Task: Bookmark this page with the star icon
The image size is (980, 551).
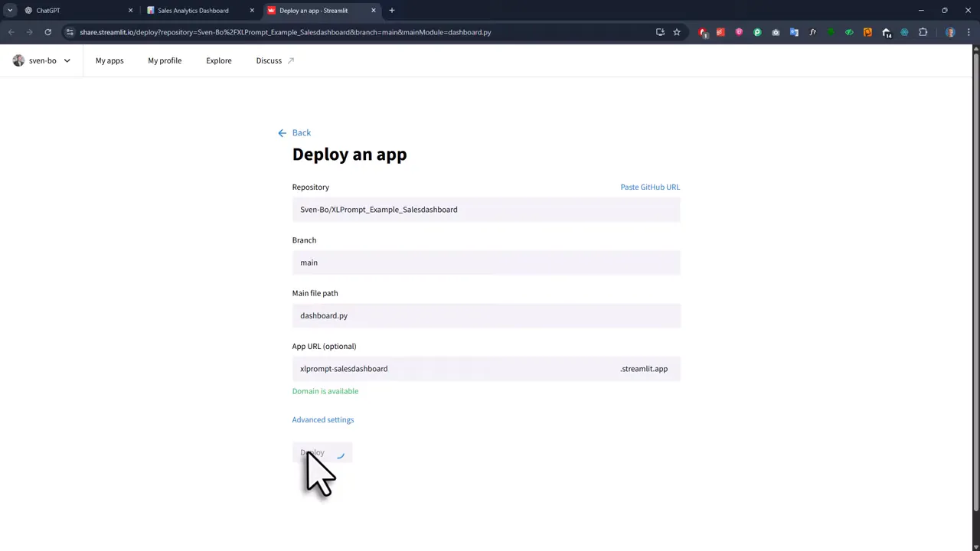Action: (678, 32)
